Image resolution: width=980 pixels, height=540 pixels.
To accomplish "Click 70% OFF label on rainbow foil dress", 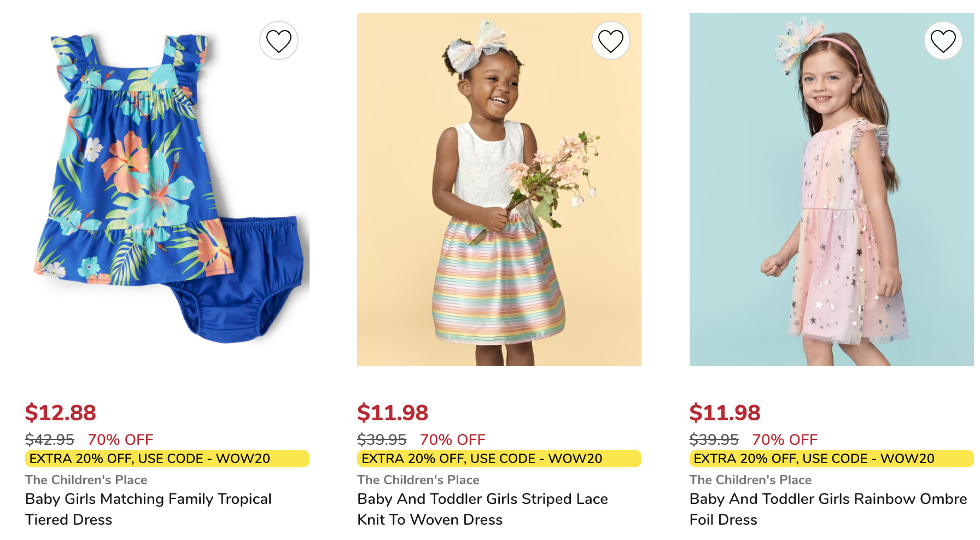I will click(785, 439).
